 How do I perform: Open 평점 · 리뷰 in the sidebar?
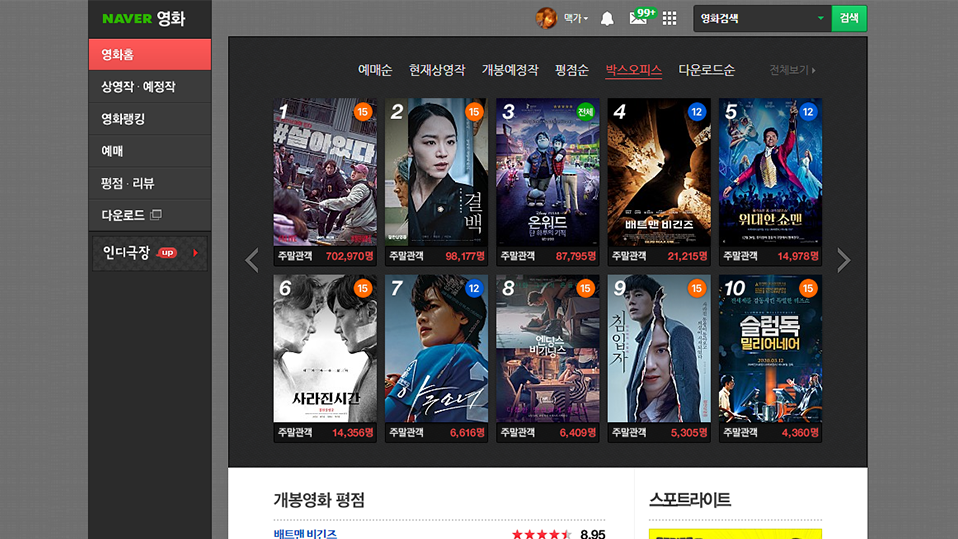(150, 183)
